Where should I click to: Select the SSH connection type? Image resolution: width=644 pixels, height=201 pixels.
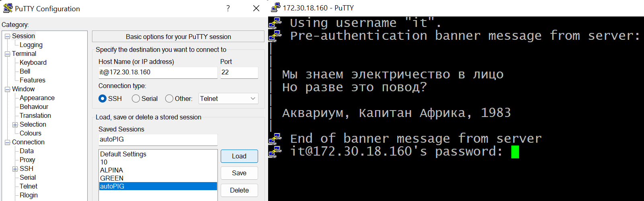(103, 98)
